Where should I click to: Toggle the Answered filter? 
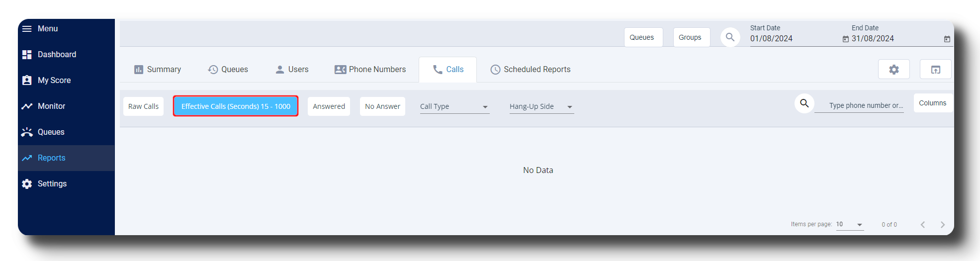pos(329,106)
